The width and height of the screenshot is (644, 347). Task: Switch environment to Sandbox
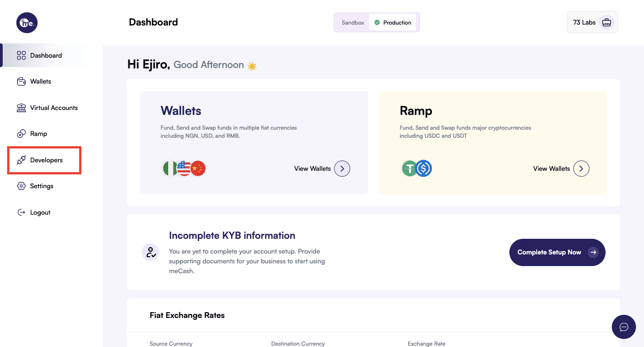click(352, 22)
